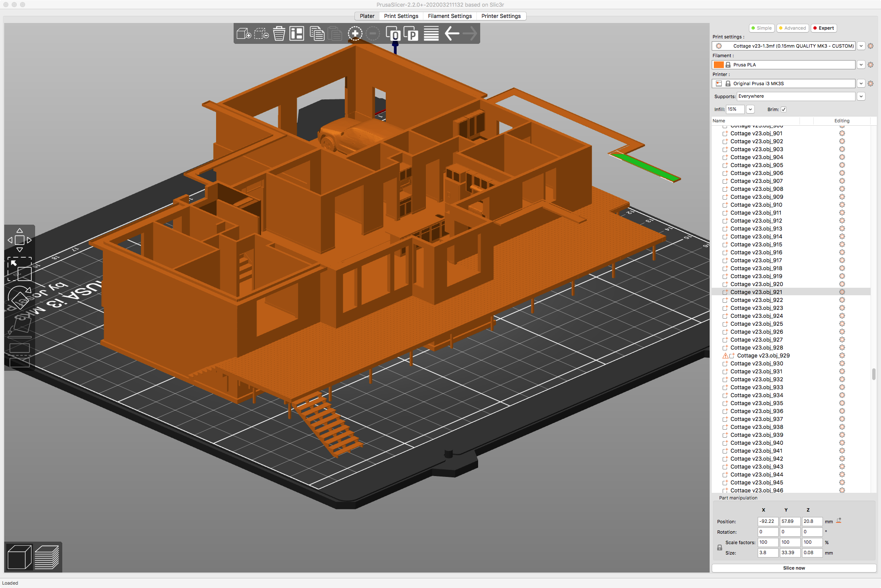Click the Arrange objects icon

(297, 33)
